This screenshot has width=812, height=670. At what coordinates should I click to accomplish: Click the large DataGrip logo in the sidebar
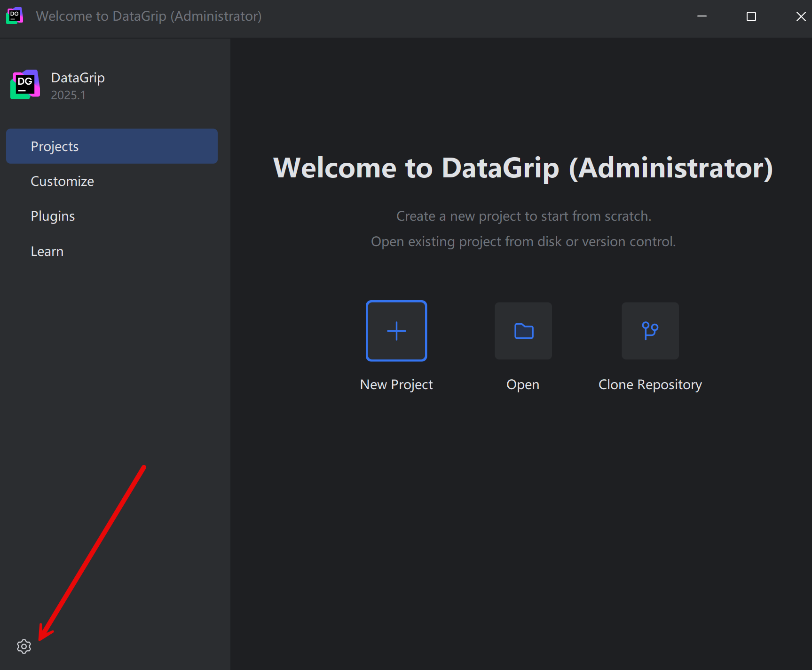pos(25,85)
